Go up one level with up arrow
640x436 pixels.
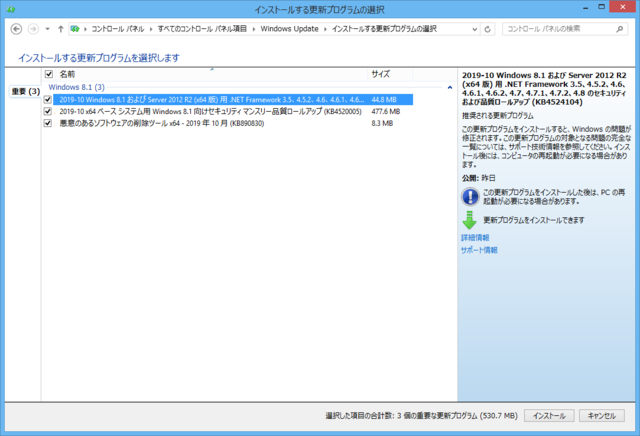[60, 29]
